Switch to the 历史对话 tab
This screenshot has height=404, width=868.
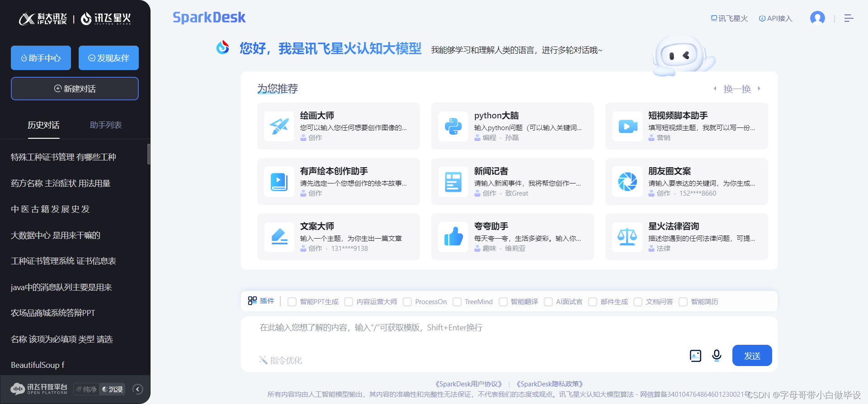point(43,125)
